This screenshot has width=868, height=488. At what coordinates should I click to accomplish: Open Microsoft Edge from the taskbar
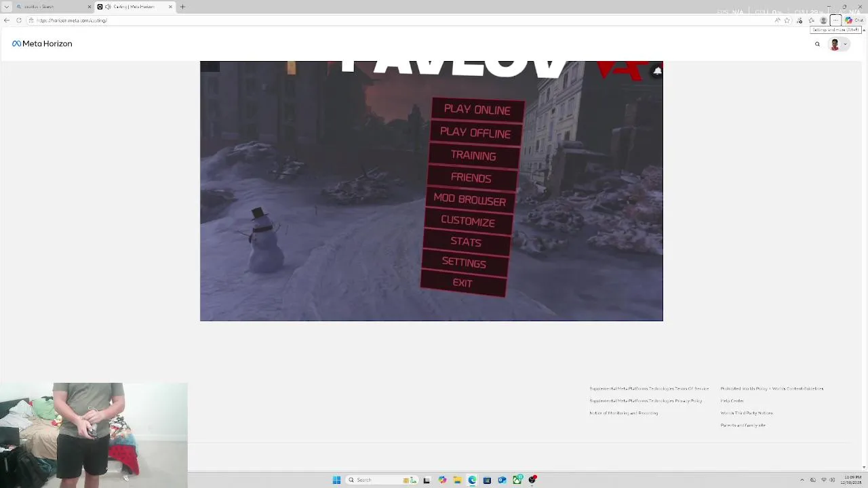(472, 480)
